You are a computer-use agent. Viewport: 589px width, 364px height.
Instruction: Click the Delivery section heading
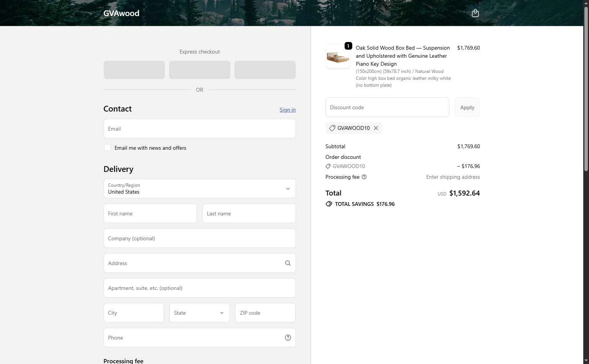pyautogui.click(x=119, y=169)
